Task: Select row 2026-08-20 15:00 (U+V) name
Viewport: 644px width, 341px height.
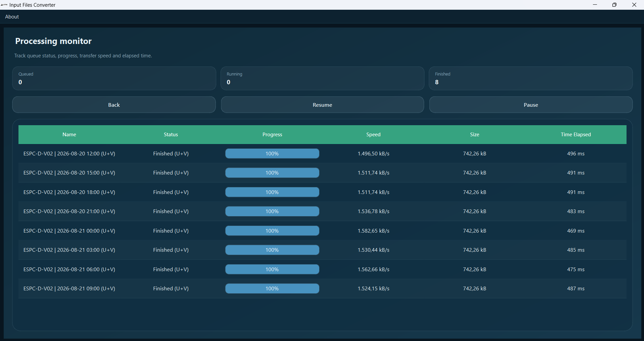Action: point(69,173)
